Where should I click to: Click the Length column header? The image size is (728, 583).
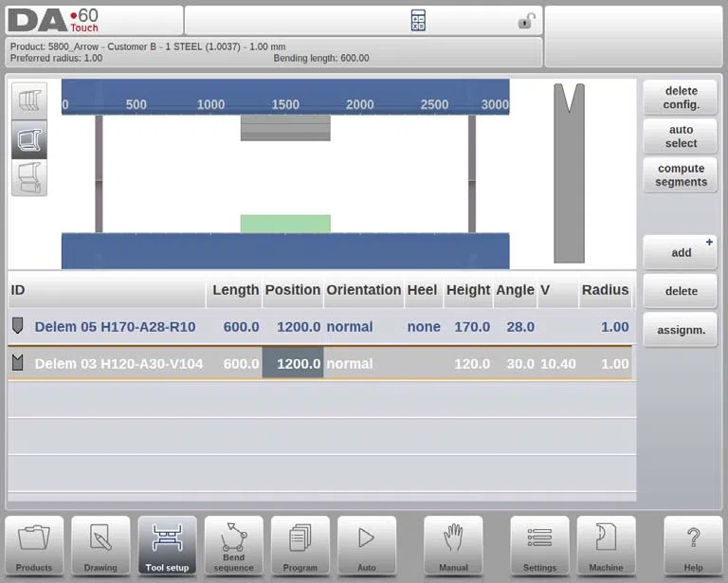[x=234, y=290]
